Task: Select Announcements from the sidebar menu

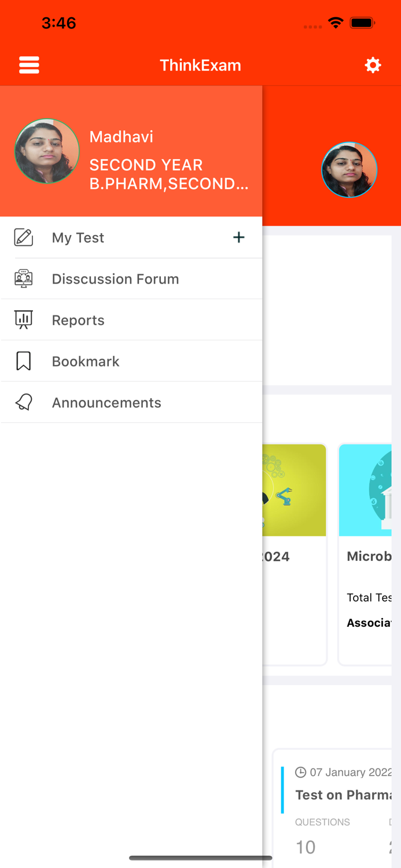Action: 106,402
